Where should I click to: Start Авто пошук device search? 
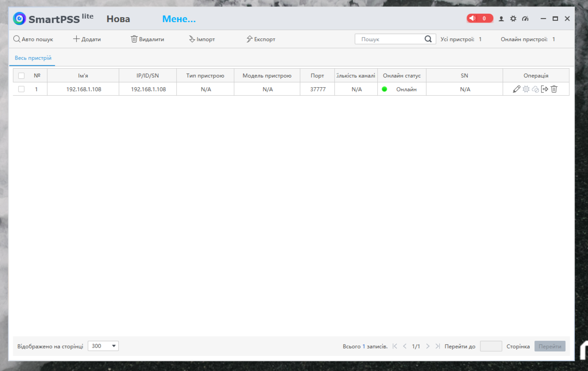coord(33,39)
